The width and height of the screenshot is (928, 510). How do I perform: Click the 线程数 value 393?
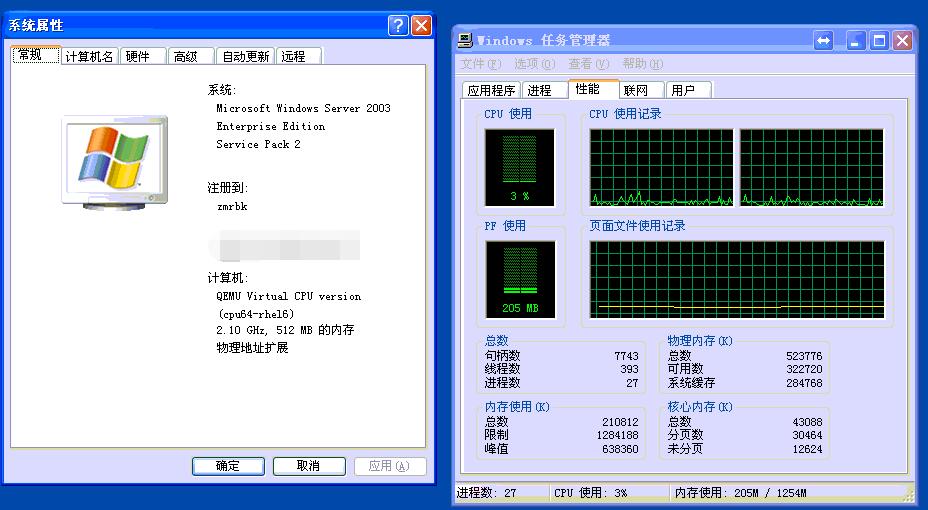point(629,369)
